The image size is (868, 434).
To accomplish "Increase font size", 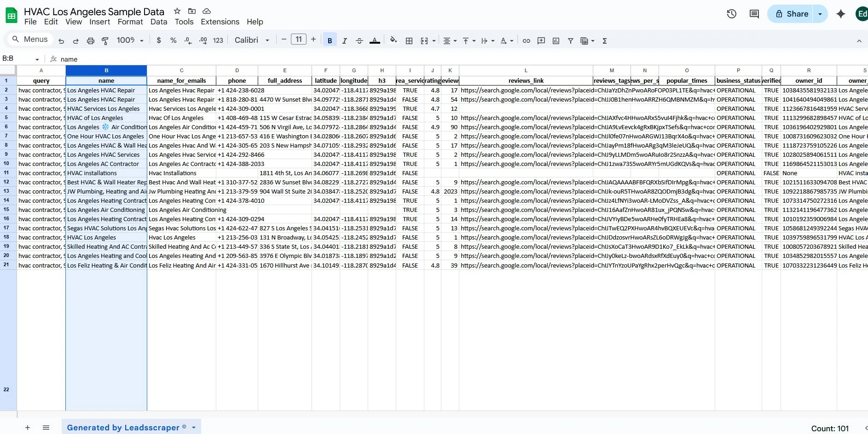I will coord(313,40).
